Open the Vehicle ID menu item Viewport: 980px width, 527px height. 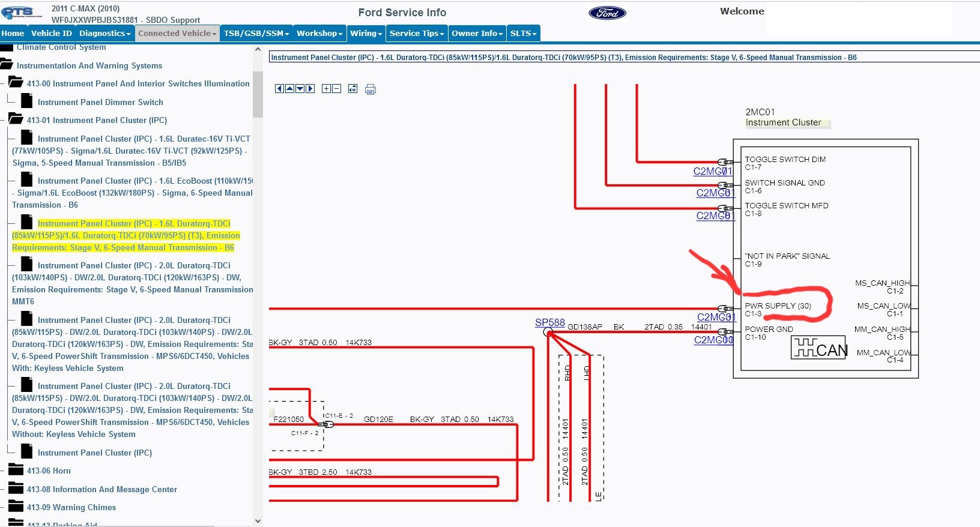coord(51,34)
